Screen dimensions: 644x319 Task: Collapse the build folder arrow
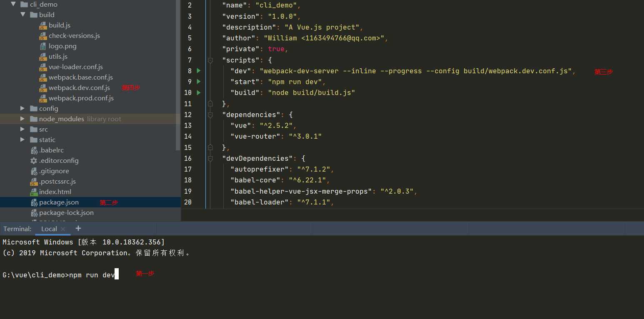tap(22, 15)
